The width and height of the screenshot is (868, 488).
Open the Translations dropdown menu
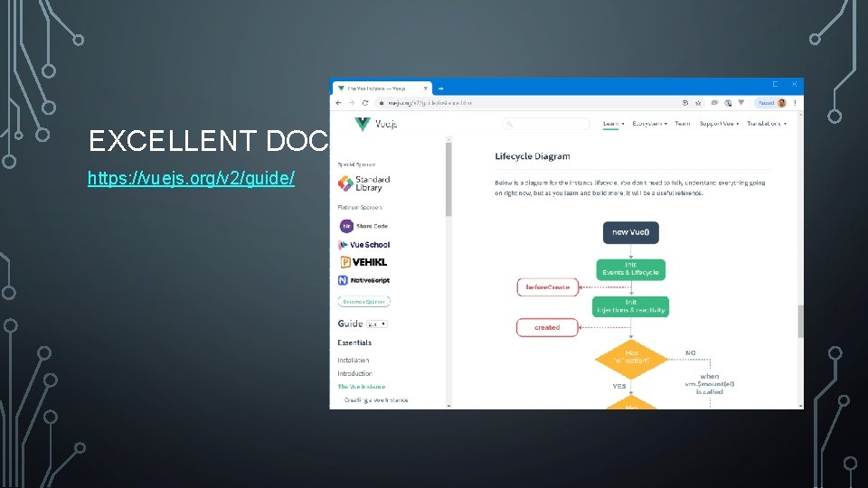767,124
